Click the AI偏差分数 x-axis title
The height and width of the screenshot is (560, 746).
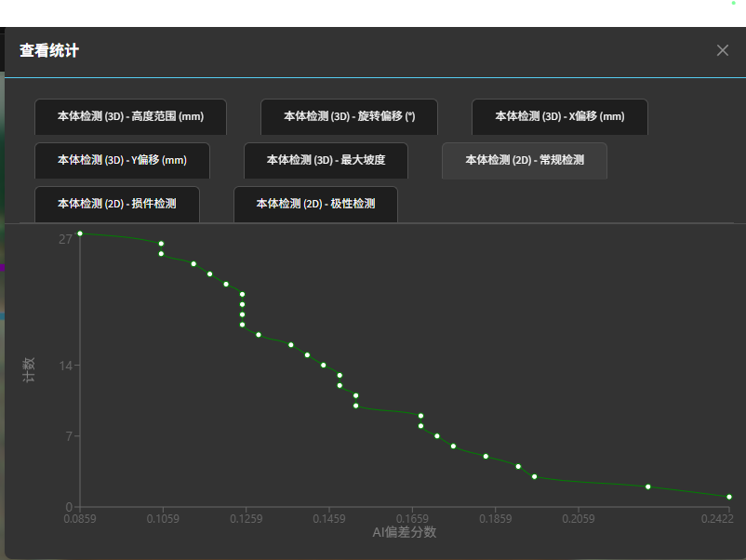click(404, 533)
